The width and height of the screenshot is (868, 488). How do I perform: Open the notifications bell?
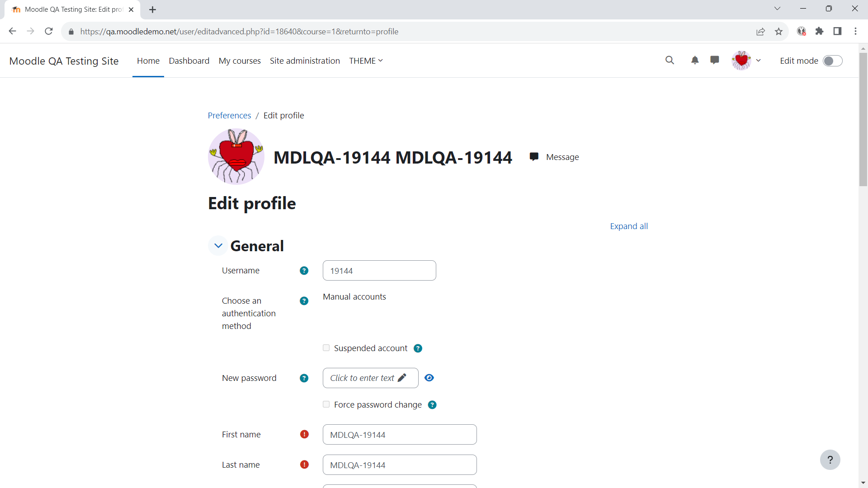click(695, 60)
